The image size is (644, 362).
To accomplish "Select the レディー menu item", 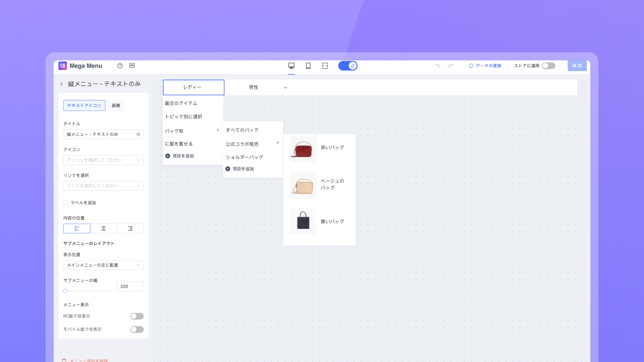I will tap(194, 87).
